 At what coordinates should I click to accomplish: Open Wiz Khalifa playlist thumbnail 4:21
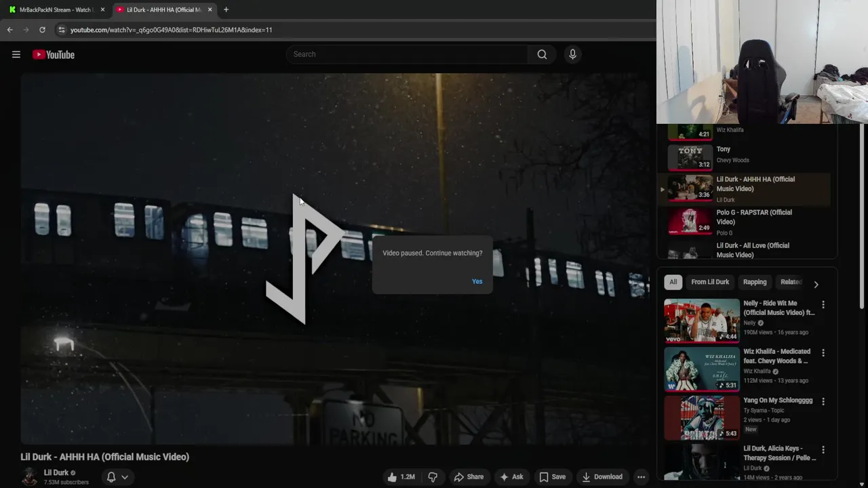tap(690, 131)
